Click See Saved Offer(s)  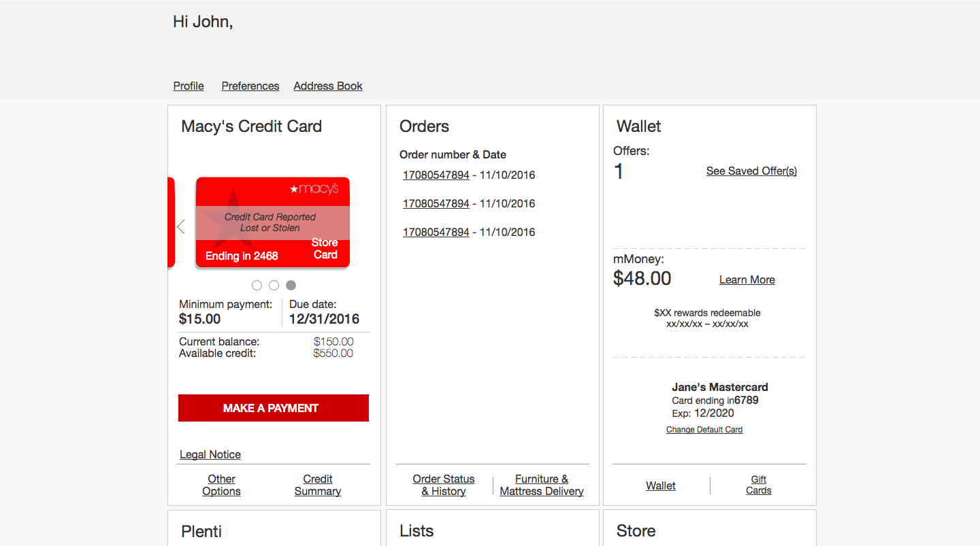751,171
